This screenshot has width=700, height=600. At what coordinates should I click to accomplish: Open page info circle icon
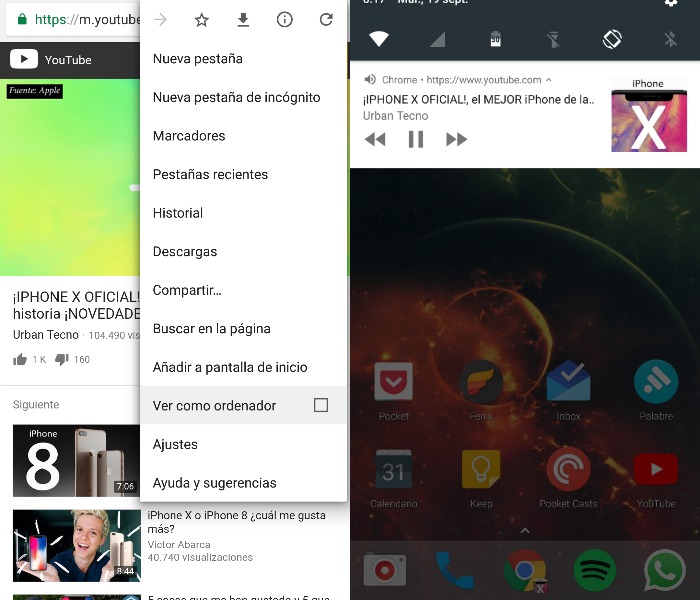coord(284,20)
